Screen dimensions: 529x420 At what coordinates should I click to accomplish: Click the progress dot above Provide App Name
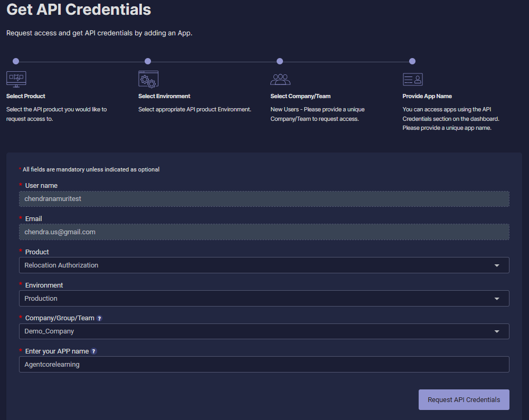coord(412,61)
